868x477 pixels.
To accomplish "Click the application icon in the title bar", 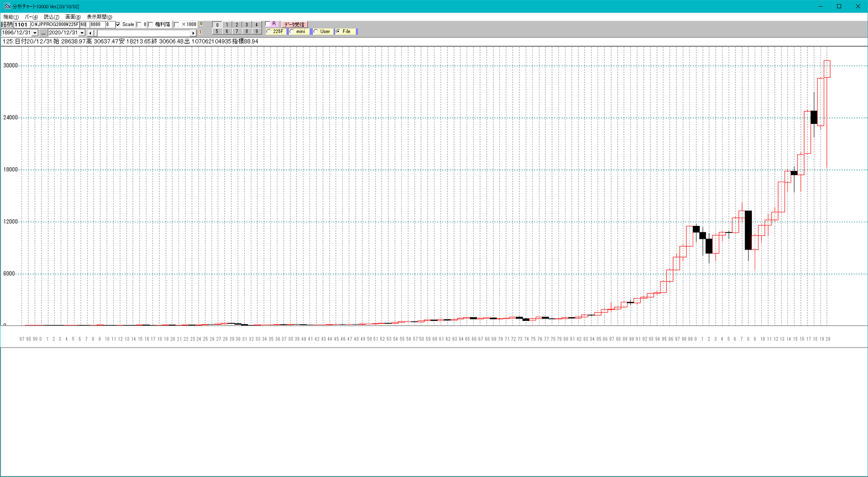I will click(x=7, y=6).
